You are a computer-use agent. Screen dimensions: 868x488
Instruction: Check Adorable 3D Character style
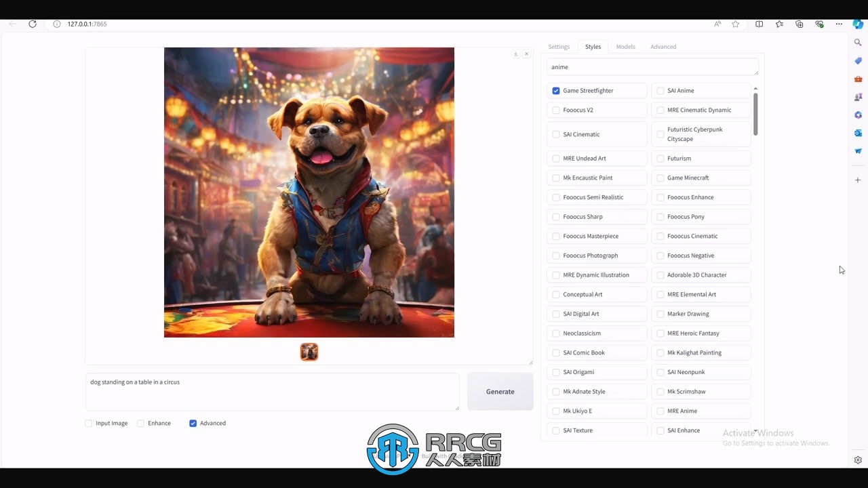click(660, 275)
